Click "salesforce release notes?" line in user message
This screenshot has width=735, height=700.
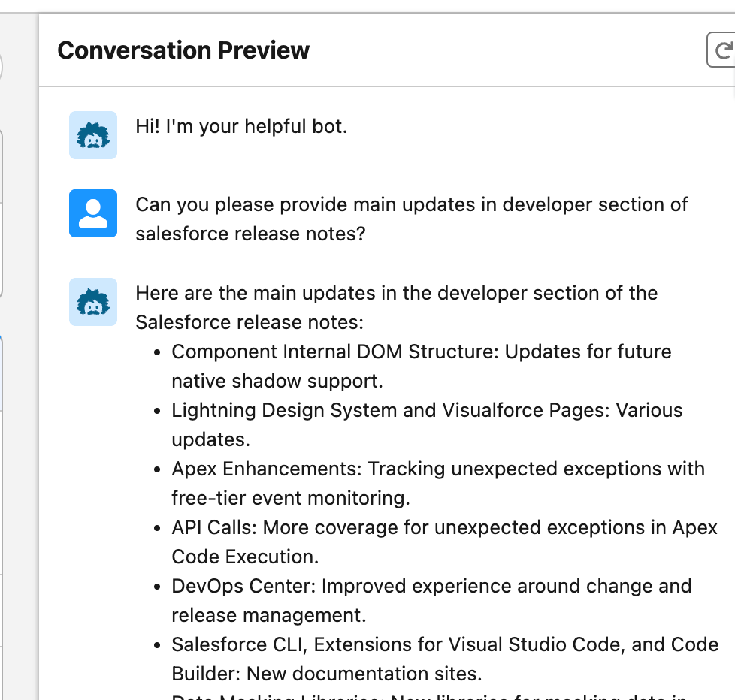pos(250,234)
